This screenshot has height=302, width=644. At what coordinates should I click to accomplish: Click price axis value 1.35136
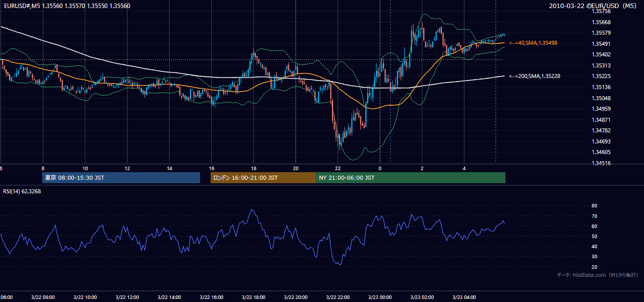pyautogui.click(x=601, y=87)
